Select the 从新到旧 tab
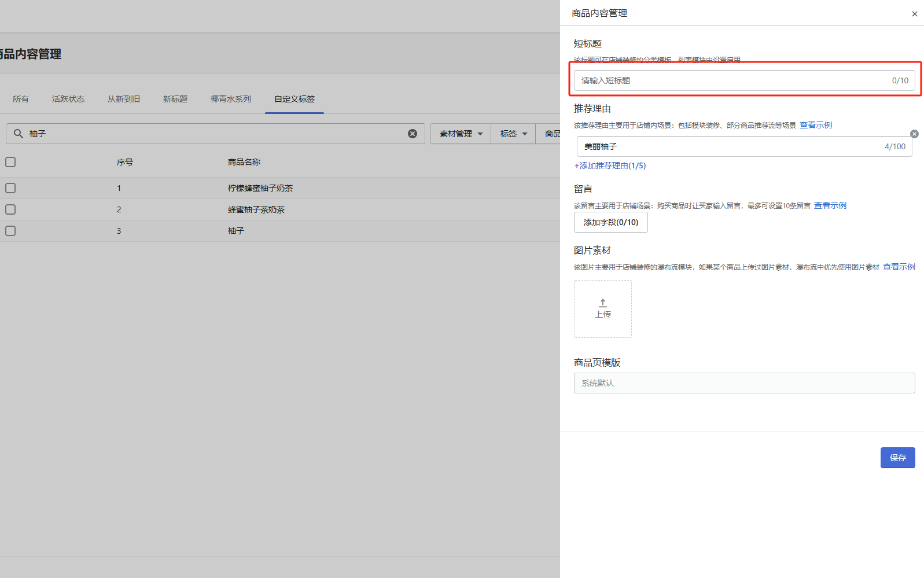 tap(123, 99)
